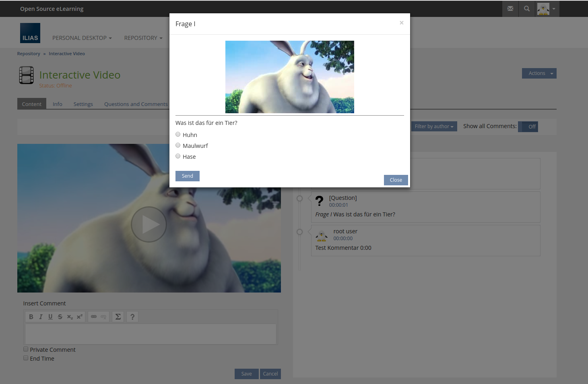Switch to the Settings tab
The image size is (588, 384).
[x=83, y=104]
